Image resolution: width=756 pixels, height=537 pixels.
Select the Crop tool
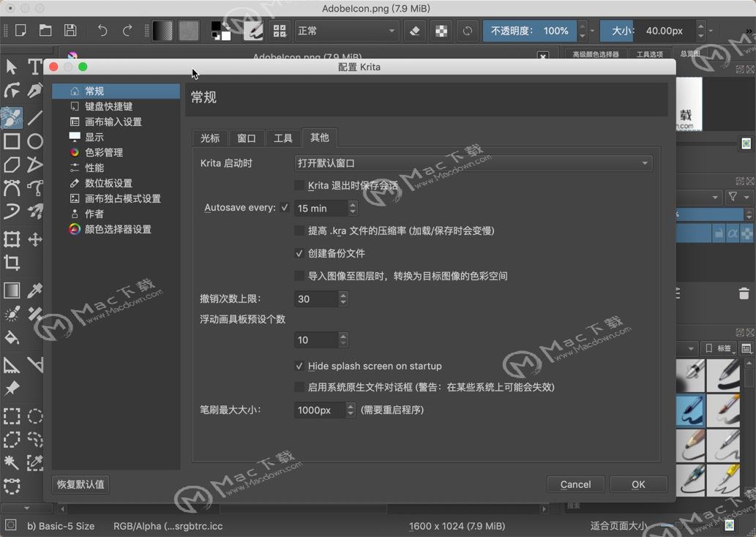click(x=12, y=263)
